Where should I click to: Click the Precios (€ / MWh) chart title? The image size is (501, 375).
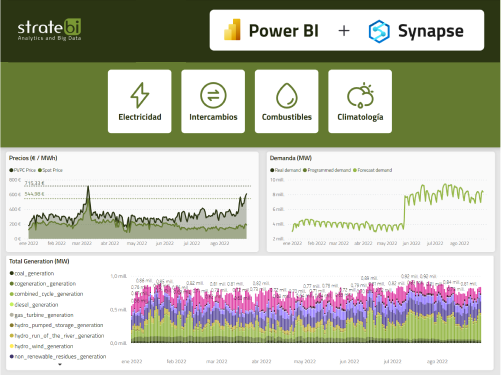(x=33, y=158)
